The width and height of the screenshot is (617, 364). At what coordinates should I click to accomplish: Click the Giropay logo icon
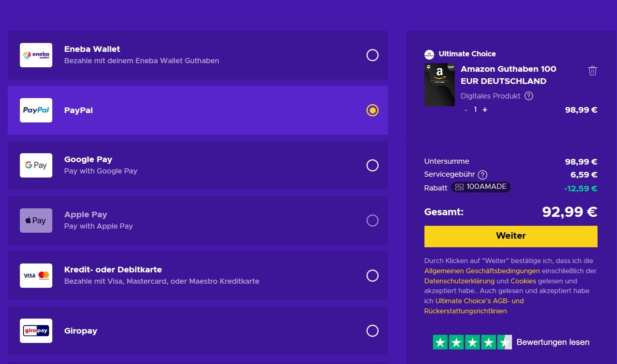pyautogui.click(x=36, y=331)
